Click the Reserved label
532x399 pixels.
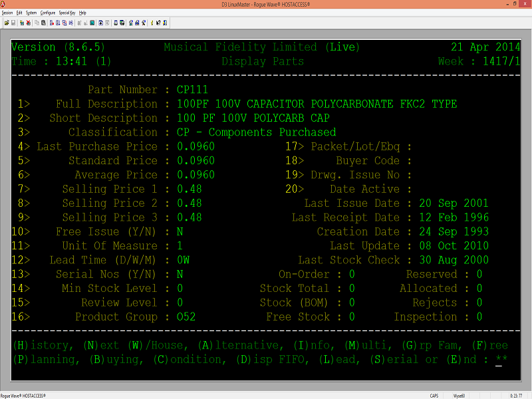(432, 274)
